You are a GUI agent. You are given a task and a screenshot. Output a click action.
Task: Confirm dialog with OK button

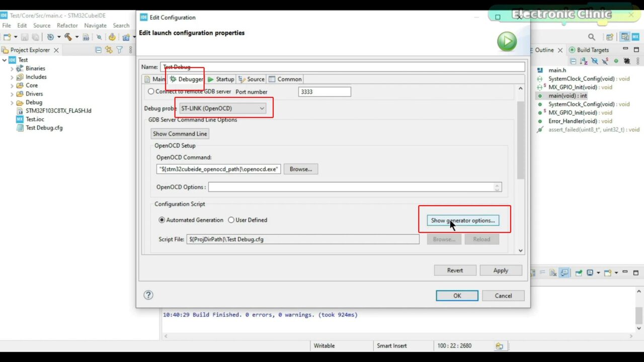[457, 296]
